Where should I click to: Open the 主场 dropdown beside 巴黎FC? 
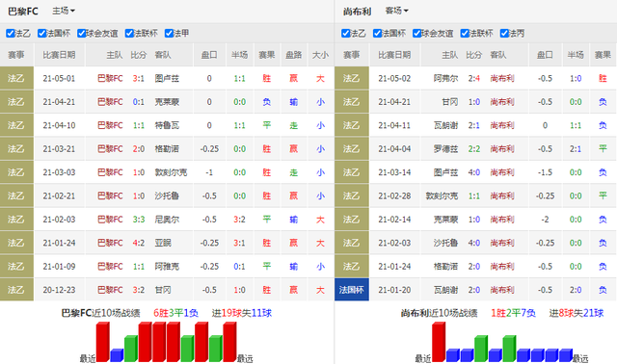click(x=64, y=11)
